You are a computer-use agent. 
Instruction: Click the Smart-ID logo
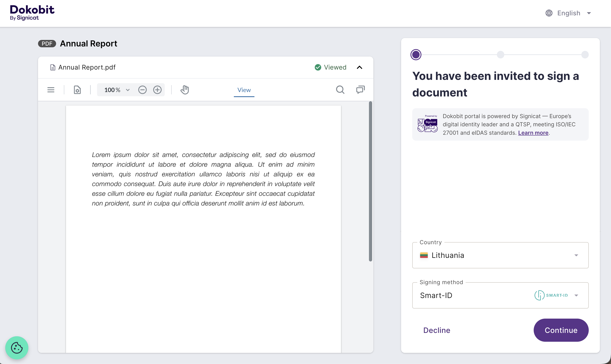(x=551, y=295)
